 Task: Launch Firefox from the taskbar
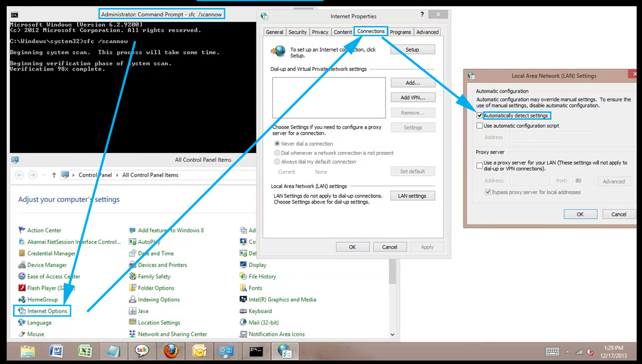(171, 351)
